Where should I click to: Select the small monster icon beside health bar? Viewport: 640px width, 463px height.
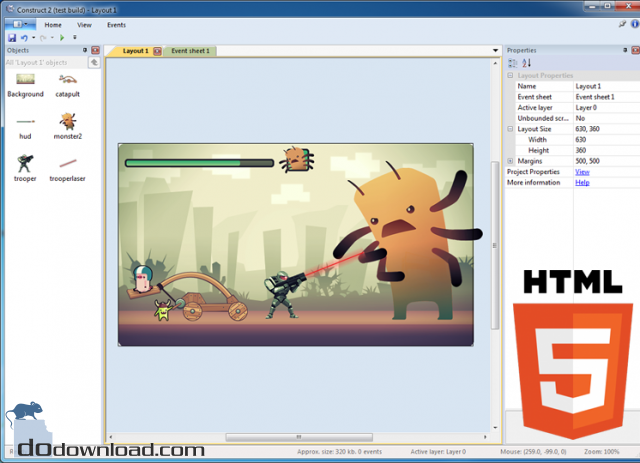[297, 160]
